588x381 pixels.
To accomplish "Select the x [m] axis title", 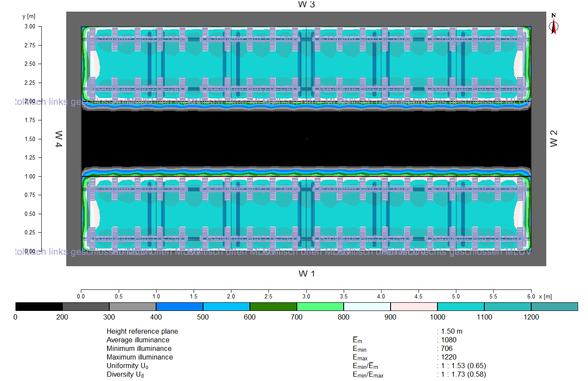I will point(545,297).
